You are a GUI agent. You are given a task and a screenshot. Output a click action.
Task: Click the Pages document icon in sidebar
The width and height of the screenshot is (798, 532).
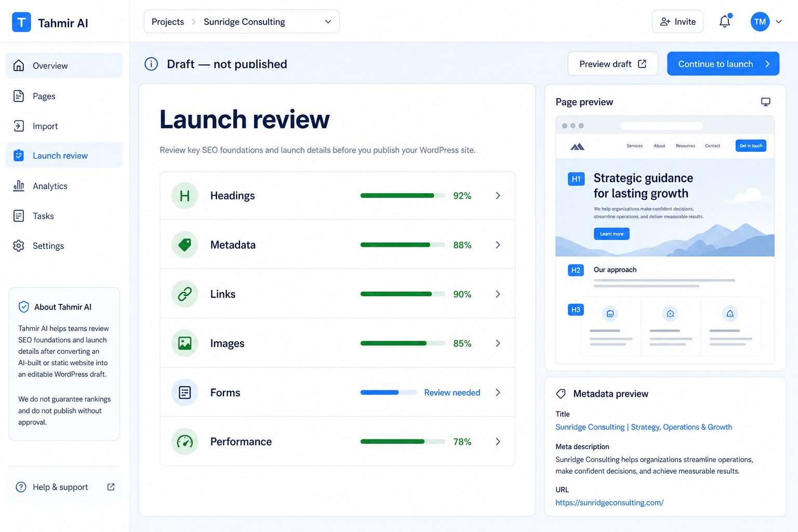[x=19, y=96]
